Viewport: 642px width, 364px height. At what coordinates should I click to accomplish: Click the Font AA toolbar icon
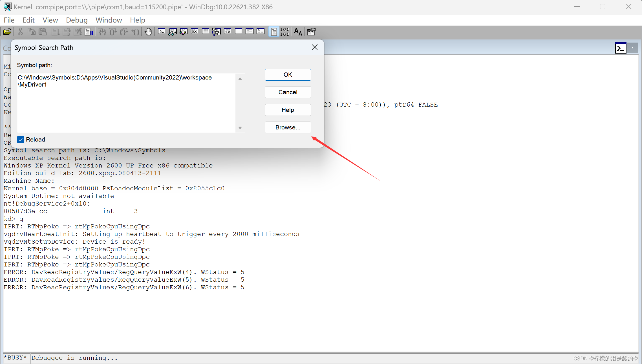(x=298, y=32)
